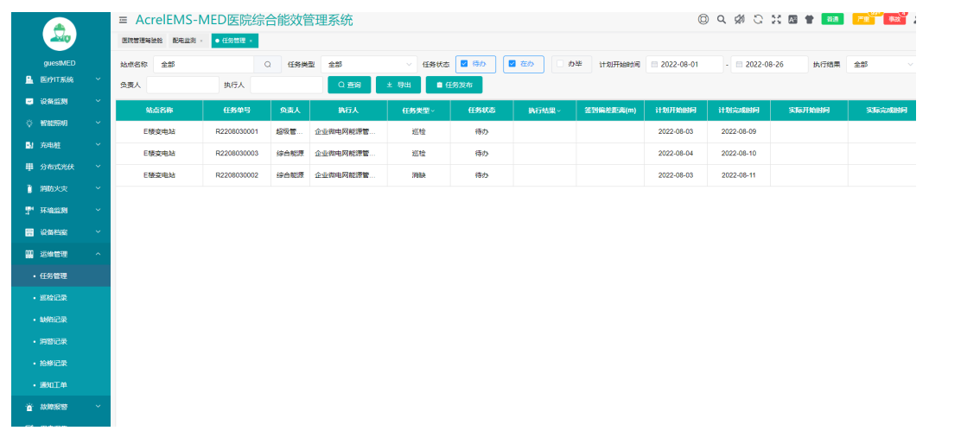The height and width of the screenshot is (437, 980).
Task: Open the theme shirt icon
Action: tap(810, 19)
